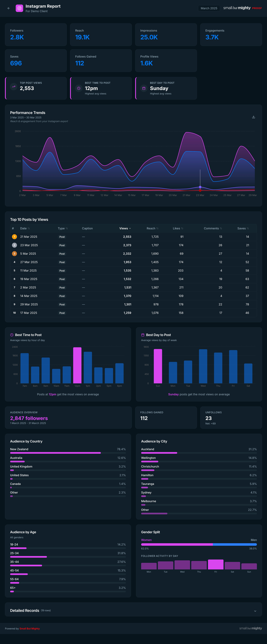
Task: Click the gold rank 1 badge
Action: (15, 237)
